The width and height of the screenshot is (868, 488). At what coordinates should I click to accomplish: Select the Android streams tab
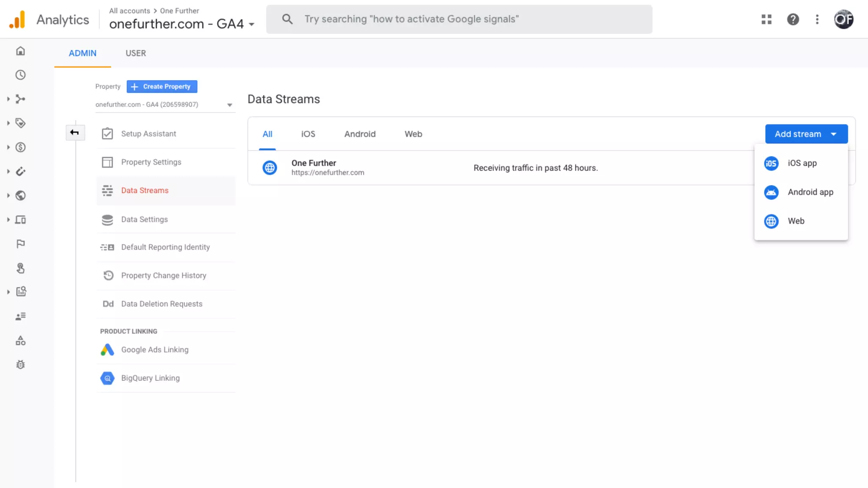point(360,134)
